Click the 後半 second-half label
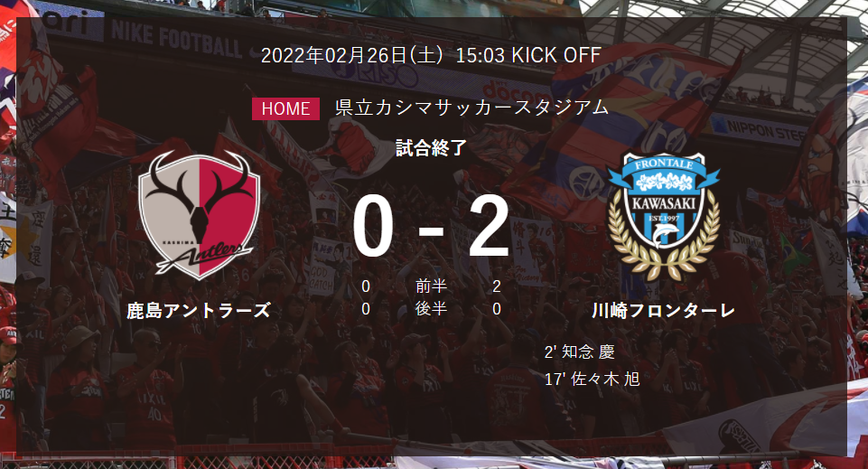This screenshot has width=868, height=469. (431, 308)
